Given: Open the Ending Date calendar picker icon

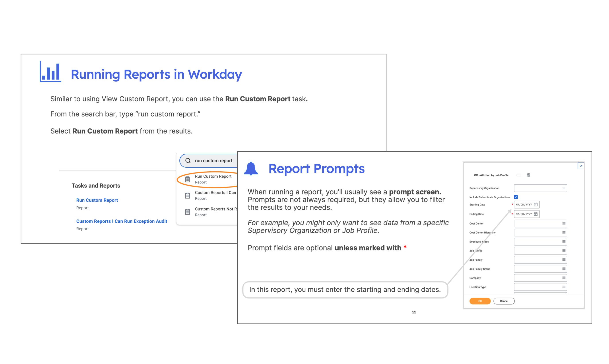Looking at the screenshot, I should [x=536, y=214].
